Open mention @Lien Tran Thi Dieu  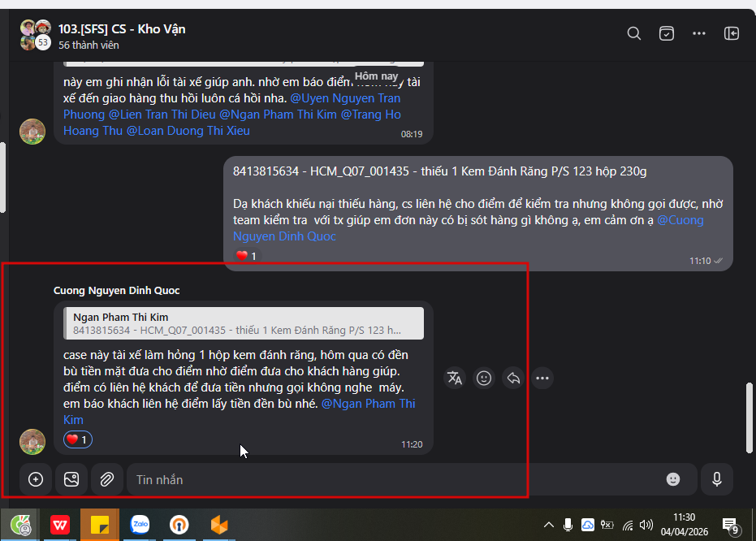(x=162, y=115)
